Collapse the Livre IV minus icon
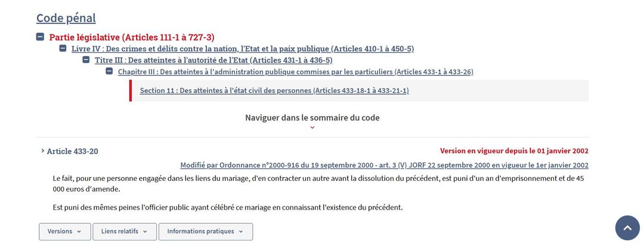 click(63, 48)
